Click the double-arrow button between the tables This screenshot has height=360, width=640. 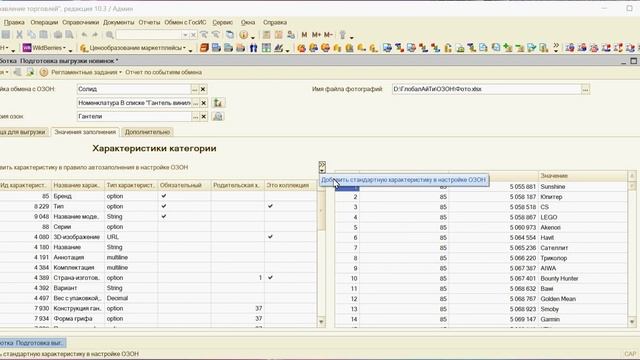[x=322, y=167]
